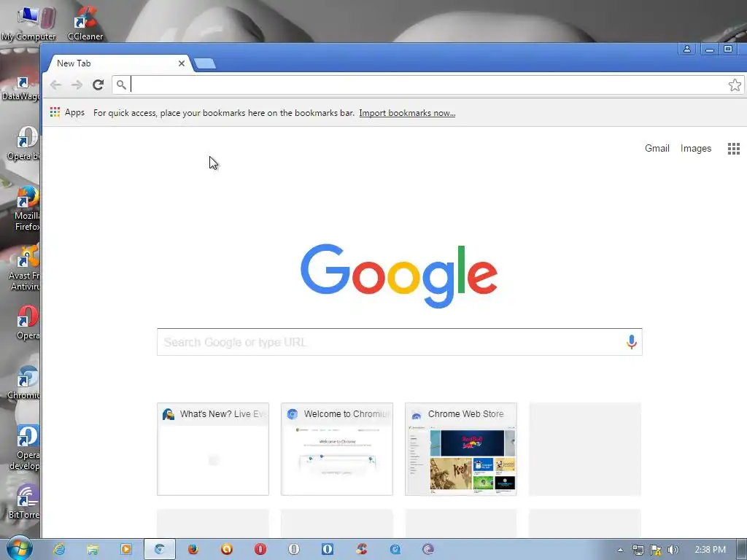This screenshot has width=747, height=560.
Task: Open the Google apps grid icon
Action: click(x=734, y=149)
